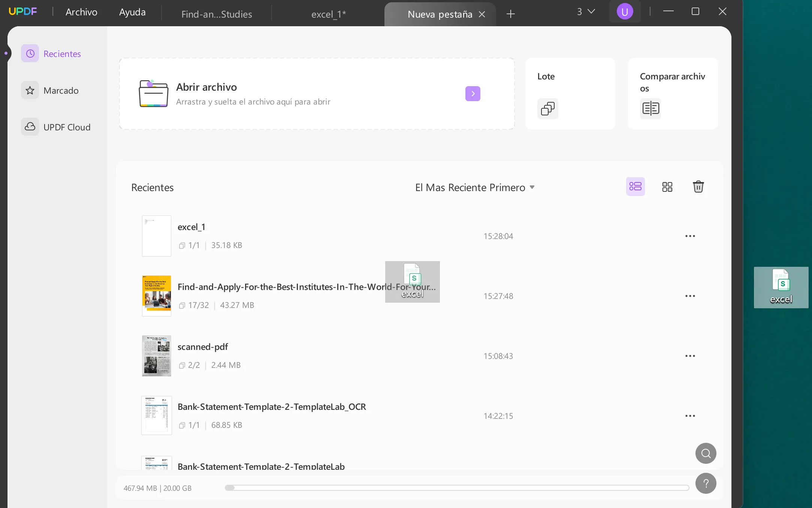Click the purple arrow in Abrir archivo
Viewport: 812px width, 508px height.
pos(473,94)
